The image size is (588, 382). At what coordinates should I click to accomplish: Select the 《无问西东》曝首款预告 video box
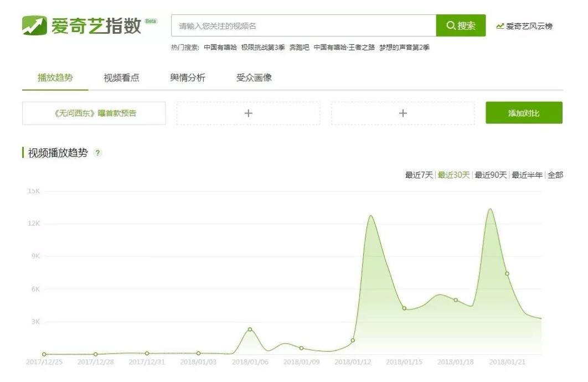pyautogui.click(x=94, y=113)
